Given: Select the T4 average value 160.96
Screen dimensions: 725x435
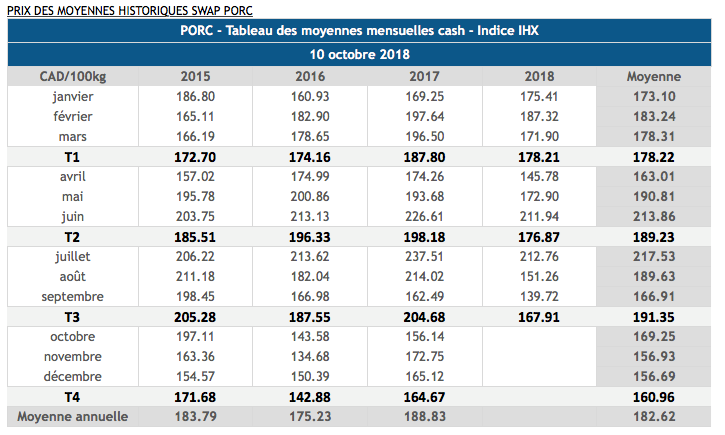Looking at the screenshot, I should point(653,397).
